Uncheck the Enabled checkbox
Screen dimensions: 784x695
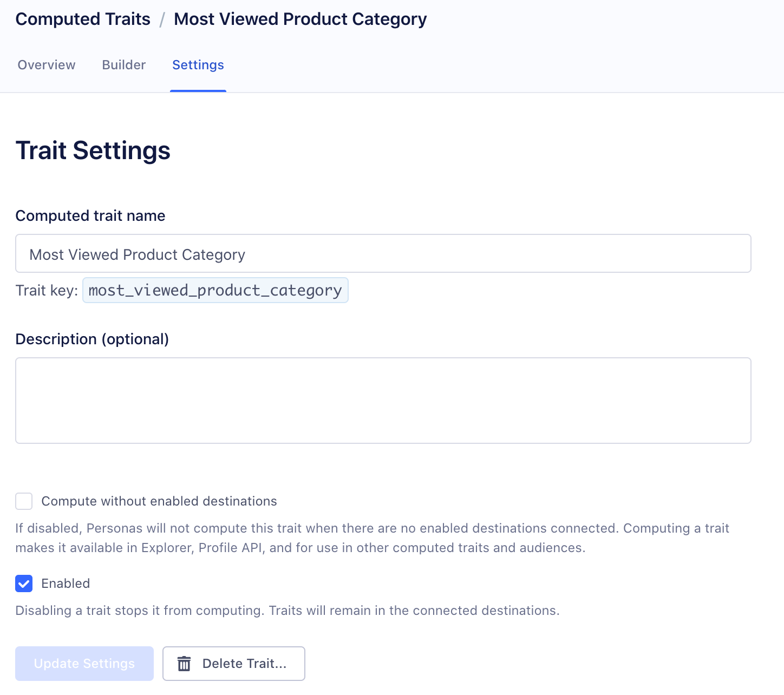point(24,583)
